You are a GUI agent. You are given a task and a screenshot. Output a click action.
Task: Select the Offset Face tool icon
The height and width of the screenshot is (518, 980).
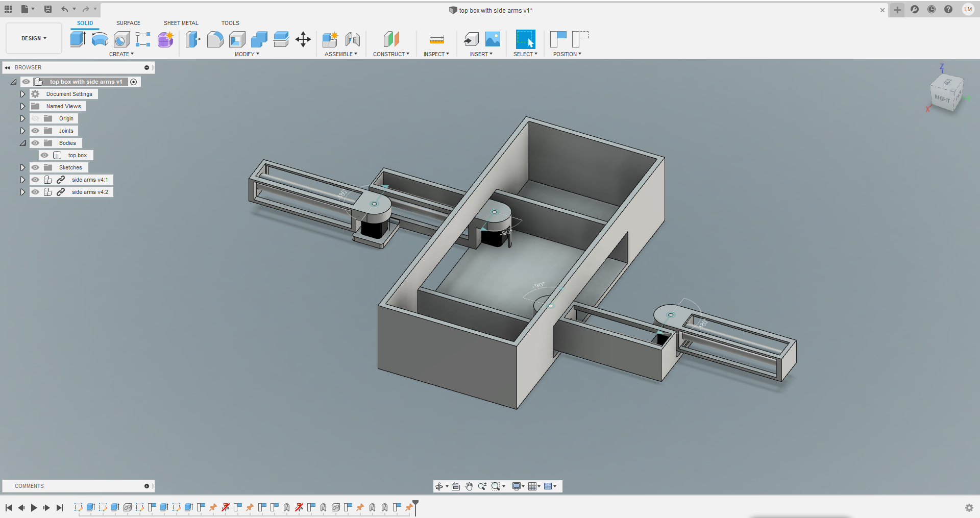pos(281,39)
